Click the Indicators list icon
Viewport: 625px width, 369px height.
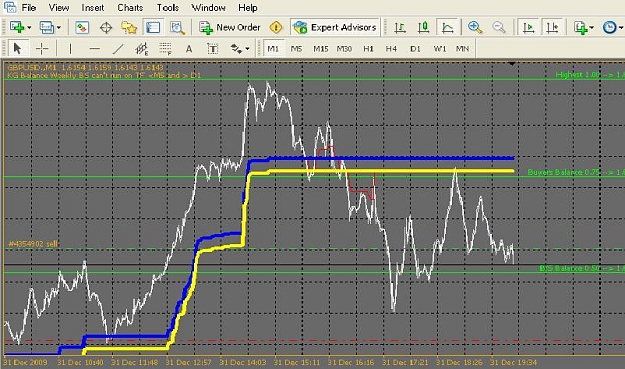click(580, 27)
